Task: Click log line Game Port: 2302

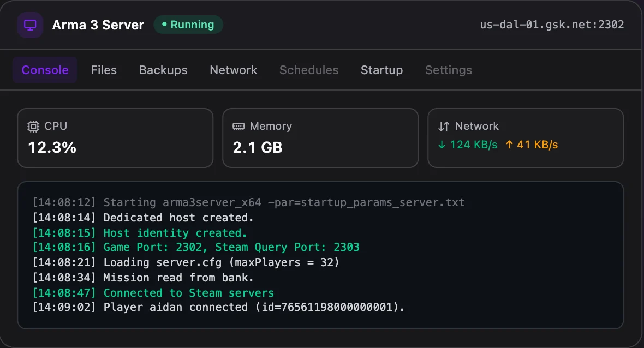Action: 196,247
